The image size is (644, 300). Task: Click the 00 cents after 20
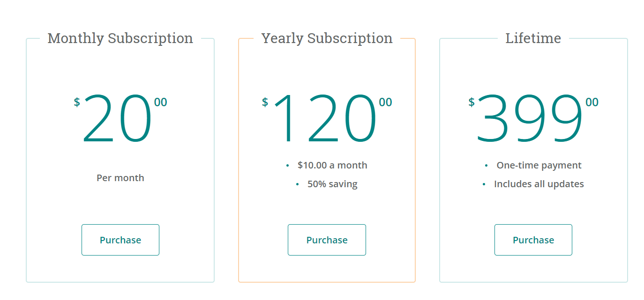pyautogui.click(x=161, y=102)
